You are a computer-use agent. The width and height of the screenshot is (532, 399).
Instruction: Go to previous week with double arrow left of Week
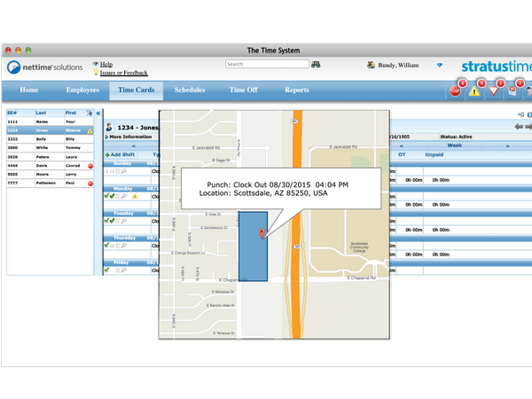coord(402,146)
